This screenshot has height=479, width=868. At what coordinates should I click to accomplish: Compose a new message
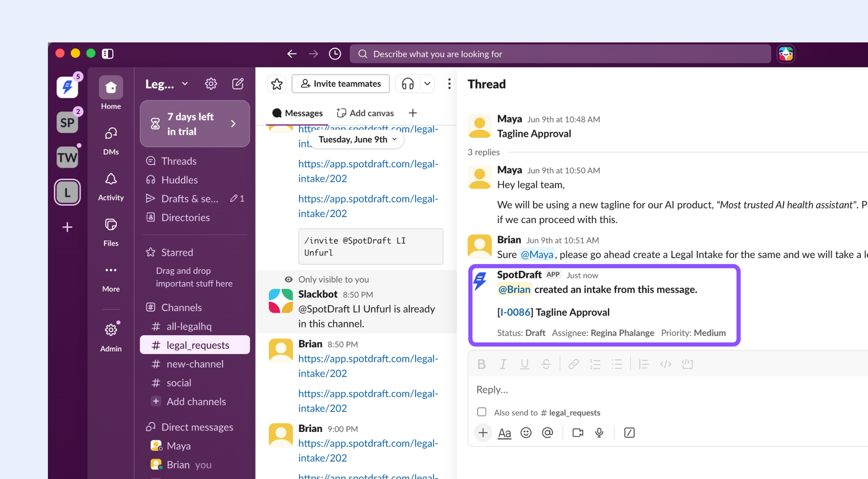[x=238, y=84]
